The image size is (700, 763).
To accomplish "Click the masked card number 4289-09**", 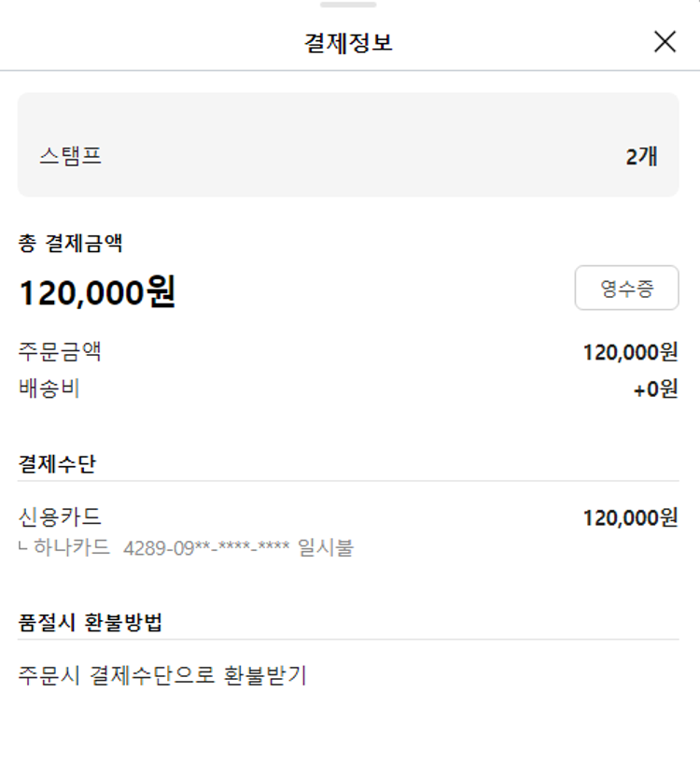I will tap(205, 548).
